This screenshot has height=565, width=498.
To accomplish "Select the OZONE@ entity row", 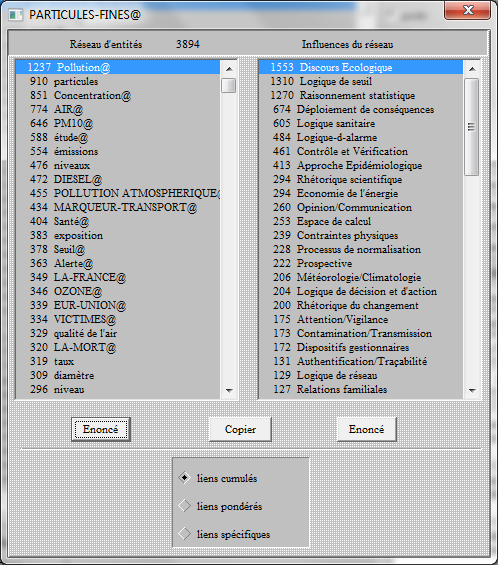I will pos(118,291).
